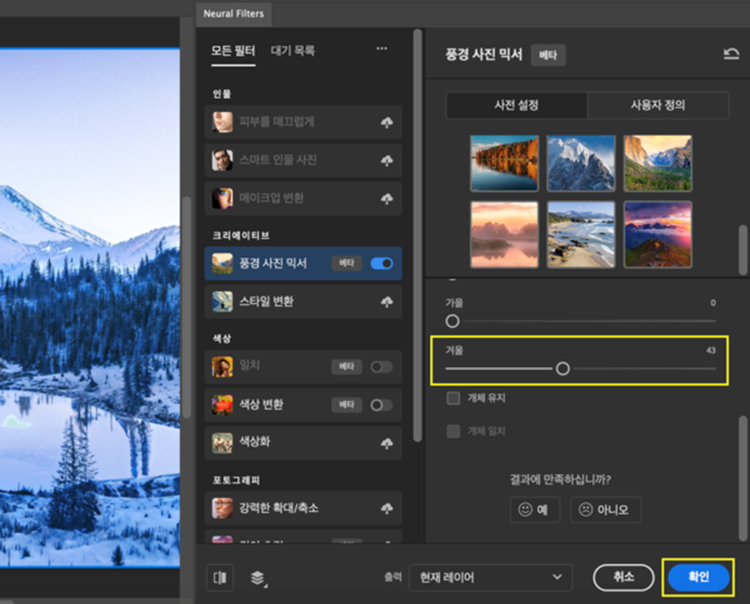Open the 출력 현재 레이어 dropdown
Image resolution: width=750 pixels, height=604 pixels.
(x=491, y=578)
